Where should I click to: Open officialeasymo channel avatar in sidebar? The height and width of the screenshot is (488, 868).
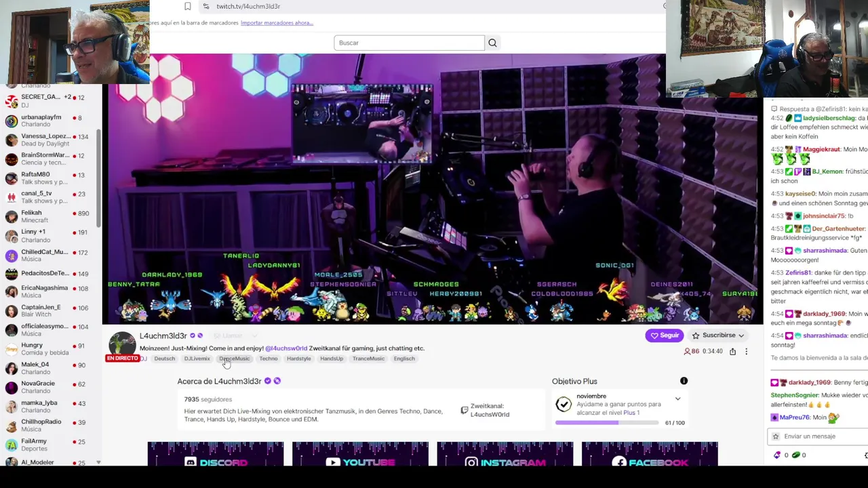click(x=11, y=330)
